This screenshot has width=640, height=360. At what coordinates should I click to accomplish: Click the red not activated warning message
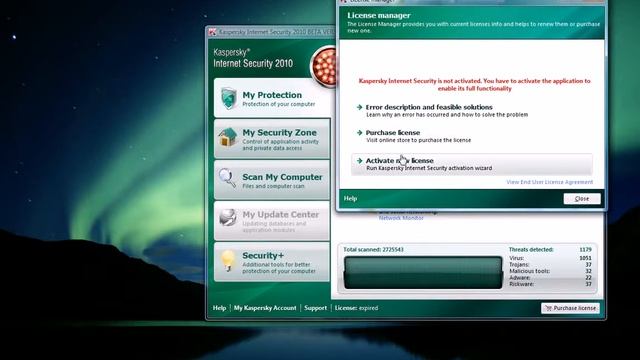point(474,84)
